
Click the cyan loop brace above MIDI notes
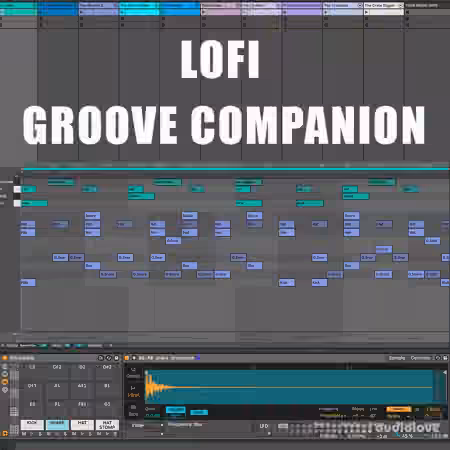pyautogui.click(x=235, y=169)
